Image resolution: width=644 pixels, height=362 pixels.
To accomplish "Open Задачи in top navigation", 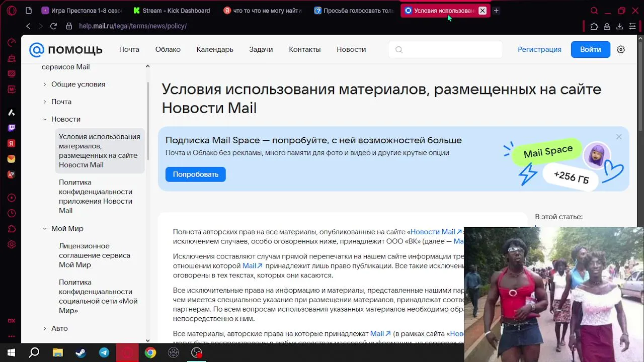I will tap(261, 49).
